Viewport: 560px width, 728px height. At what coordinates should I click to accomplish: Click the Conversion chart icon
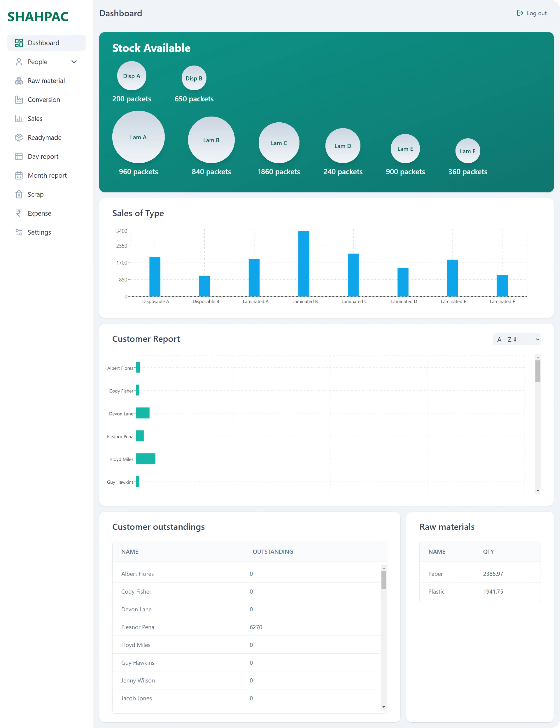point(19,100)
